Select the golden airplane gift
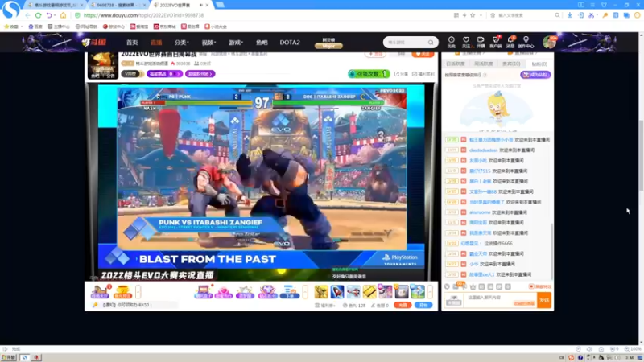 coord(320,292)
